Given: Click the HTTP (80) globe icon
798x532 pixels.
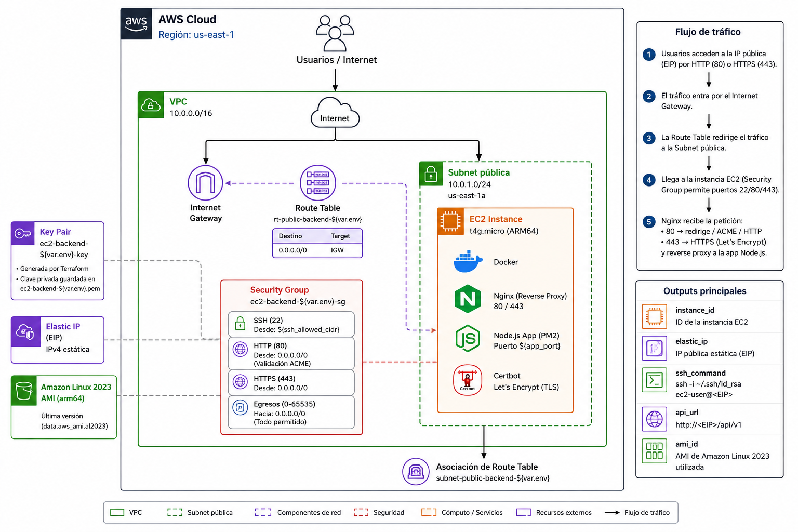Looking at the screenshot, I should point(240,350).
